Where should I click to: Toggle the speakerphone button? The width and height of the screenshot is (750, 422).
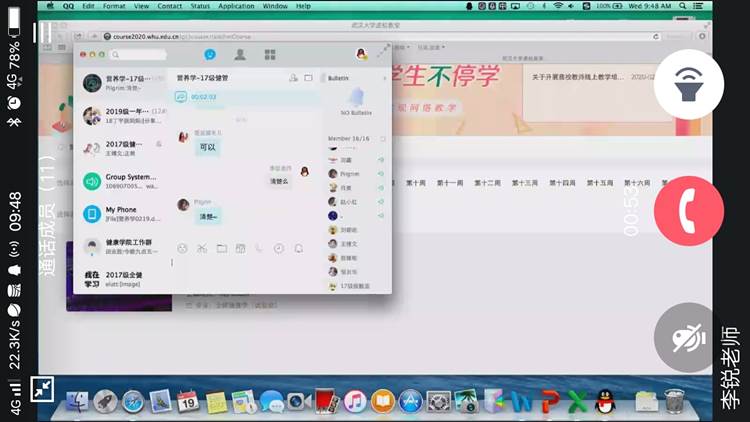688,84
